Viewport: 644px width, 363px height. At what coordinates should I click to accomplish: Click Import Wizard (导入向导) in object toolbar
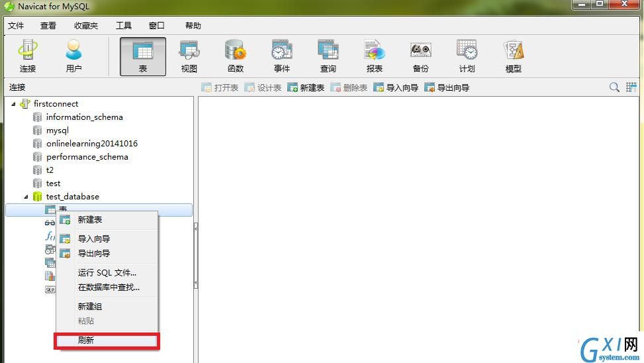pos(396,87)
